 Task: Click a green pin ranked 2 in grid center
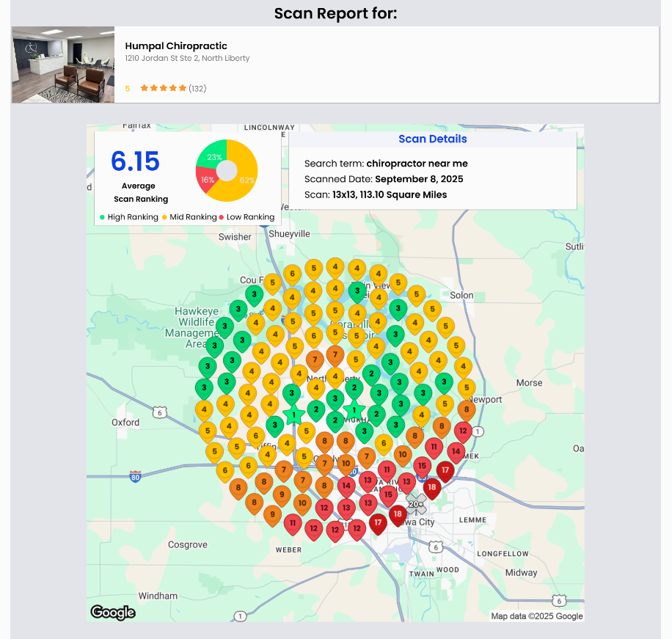354,387
